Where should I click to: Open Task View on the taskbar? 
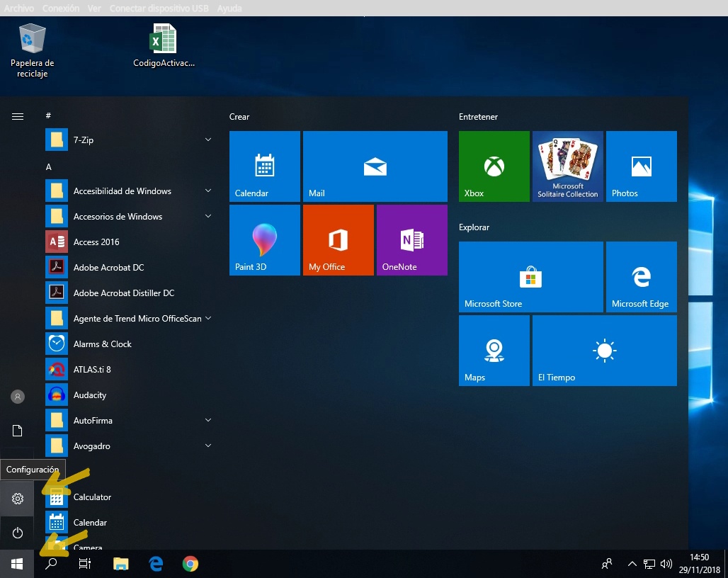pos(85,564)
